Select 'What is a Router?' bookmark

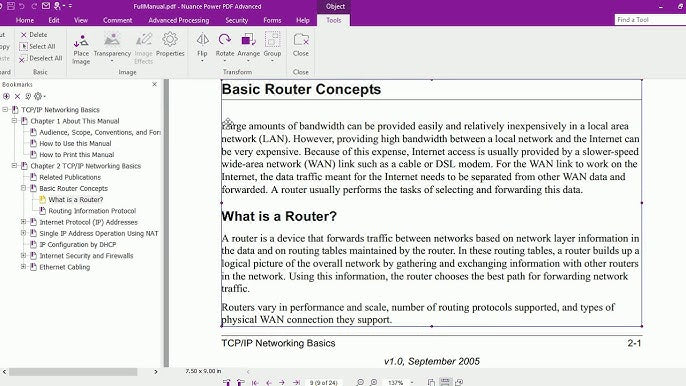76,200
